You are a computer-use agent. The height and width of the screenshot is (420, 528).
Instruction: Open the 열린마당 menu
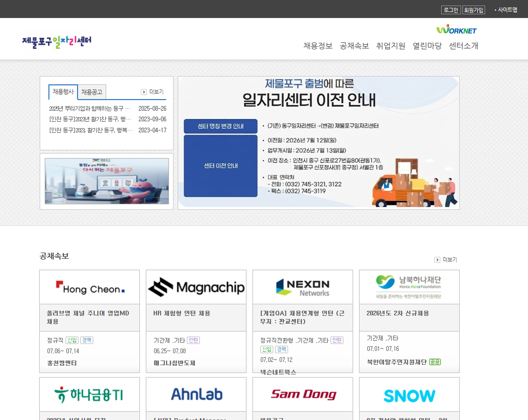point(427,46)
